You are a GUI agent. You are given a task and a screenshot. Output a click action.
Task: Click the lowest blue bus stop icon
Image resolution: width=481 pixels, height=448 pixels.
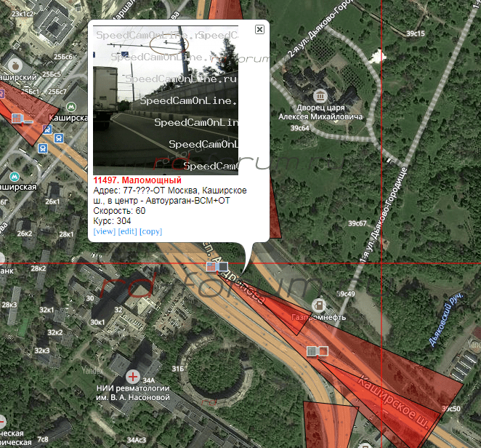tap(43, 148)
